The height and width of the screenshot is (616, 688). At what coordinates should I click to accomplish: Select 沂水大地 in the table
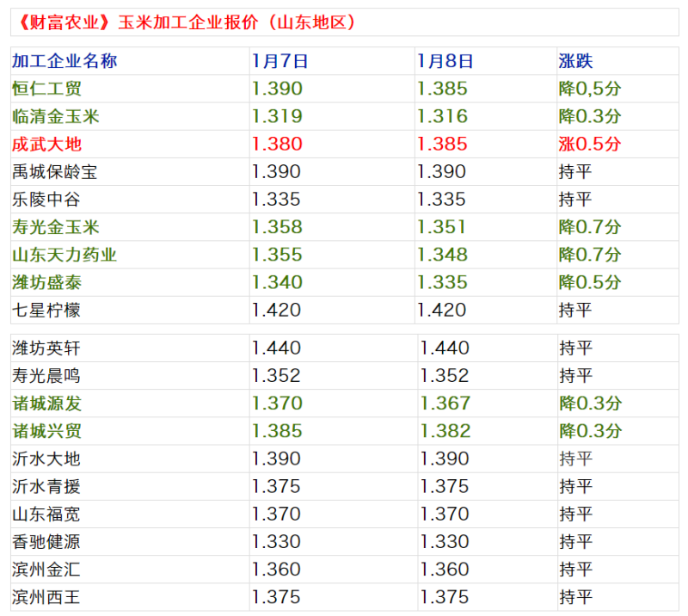[x=46, y=459]
